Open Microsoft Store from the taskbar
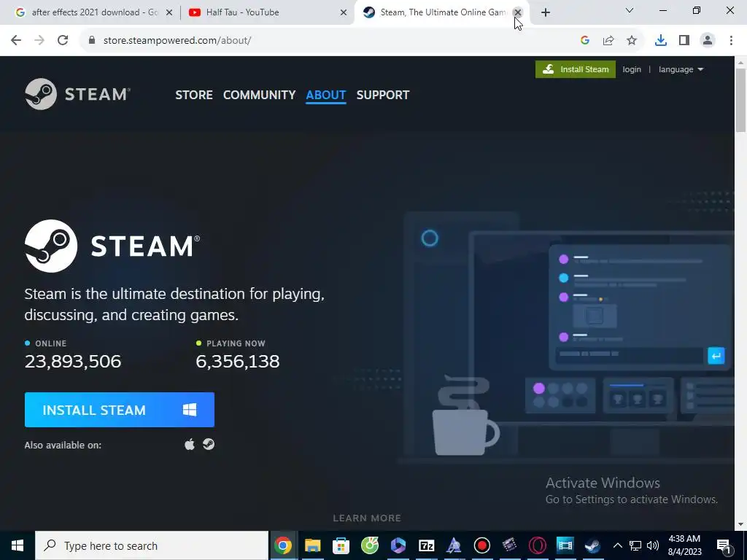 tap(341, 545)
